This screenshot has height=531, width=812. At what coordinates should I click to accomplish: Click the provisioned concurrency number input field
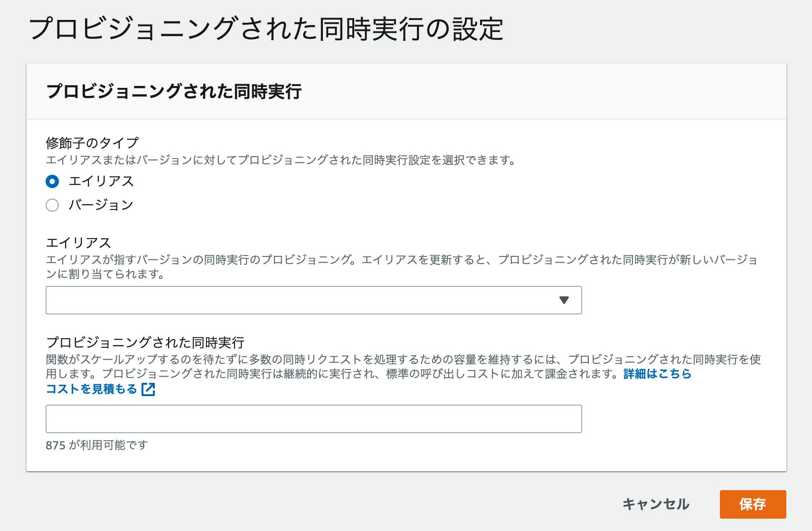click(313, 418)
